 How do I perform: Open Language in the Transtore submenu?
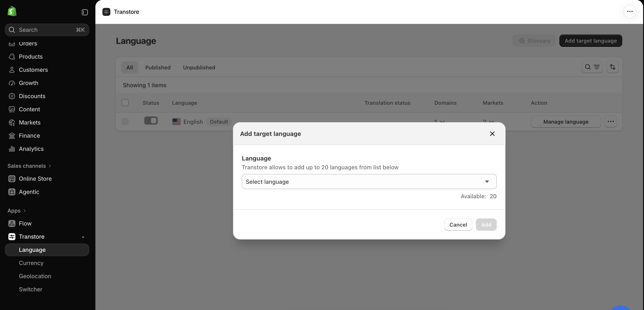pos(47,250)
